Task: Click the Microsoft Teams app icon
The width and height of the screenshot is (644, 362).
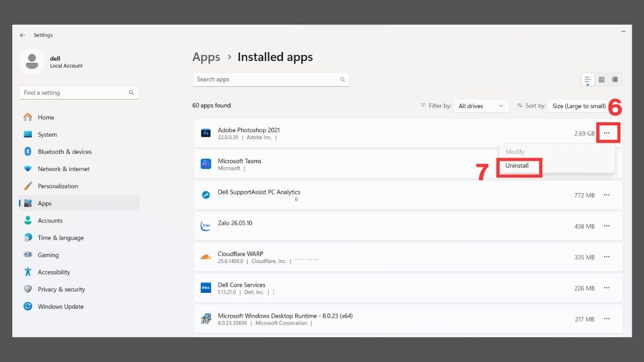Action: click(206, 164)
